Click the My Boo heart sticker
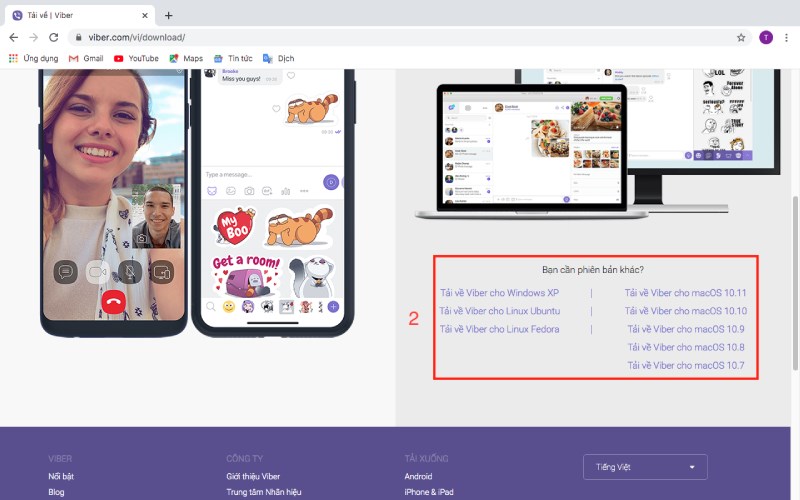Viewport: 800px width, 500px height. pyautogui.click(x=234, y=226)
